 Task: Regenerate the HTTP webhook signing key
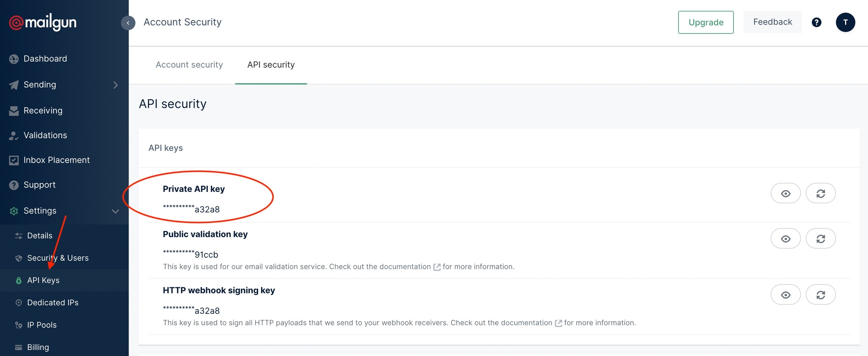821,295
